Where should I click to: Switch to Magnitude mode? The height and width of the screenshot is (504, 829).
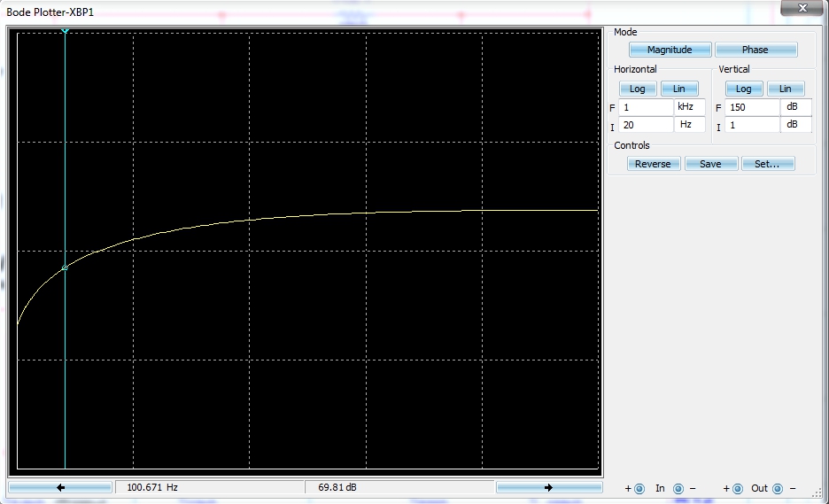tap(669, 50)
